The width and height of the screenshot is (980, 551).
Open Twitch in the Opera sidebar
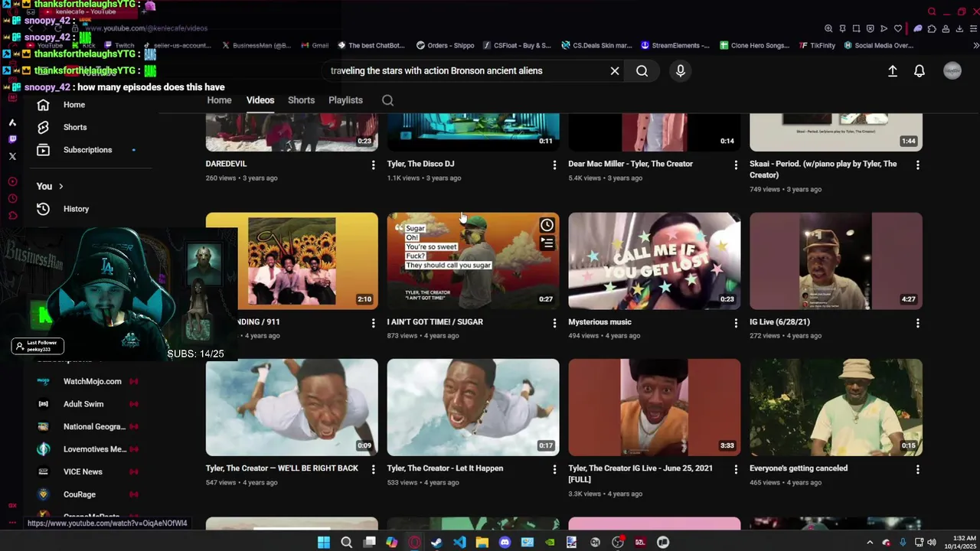(x=12, y=139)
